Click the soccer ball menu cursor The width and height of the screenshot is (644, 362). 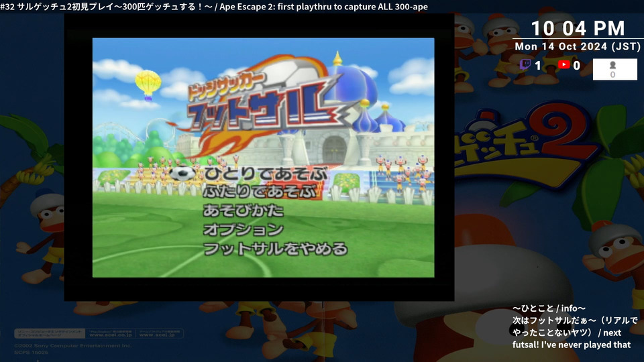click(x=182, y=173)
